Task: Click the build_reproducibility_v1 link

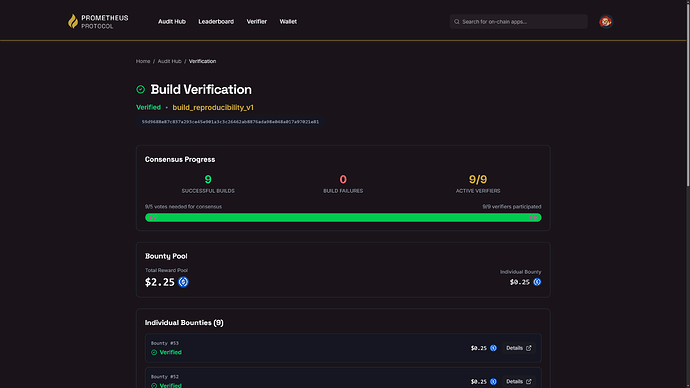Action: (213, 107)
